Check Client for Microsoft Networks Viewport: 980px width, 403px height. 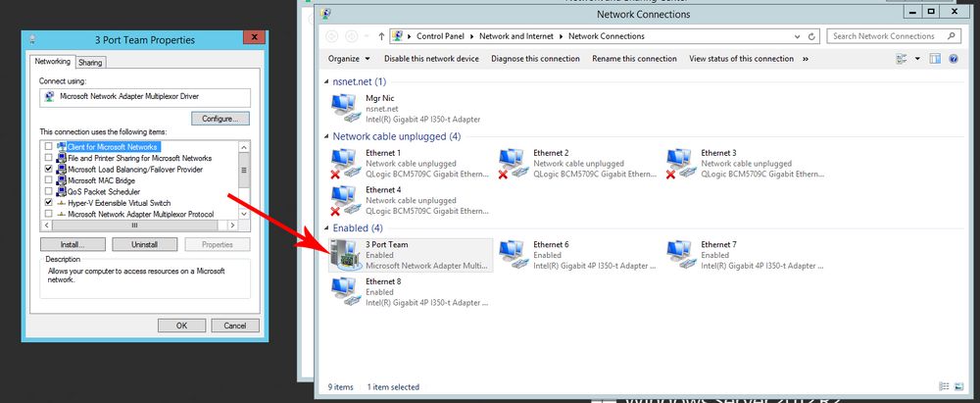click(49, 146)
